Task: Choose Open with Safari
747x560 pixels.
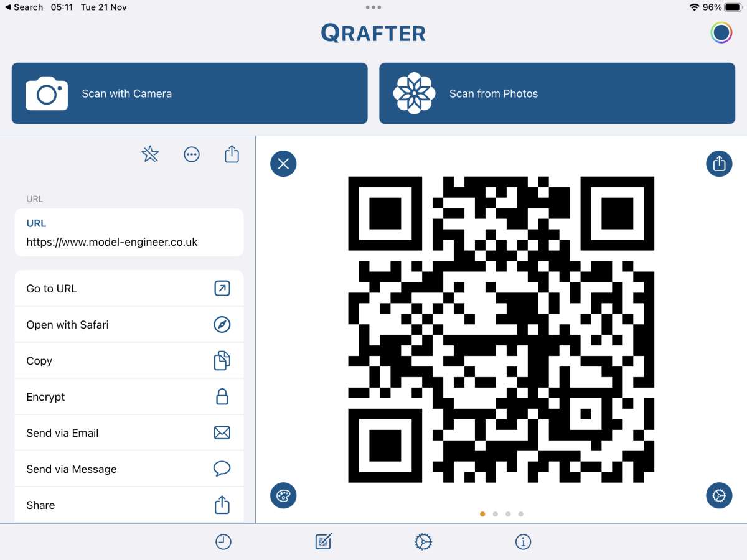Action: (x=129, y=325)
